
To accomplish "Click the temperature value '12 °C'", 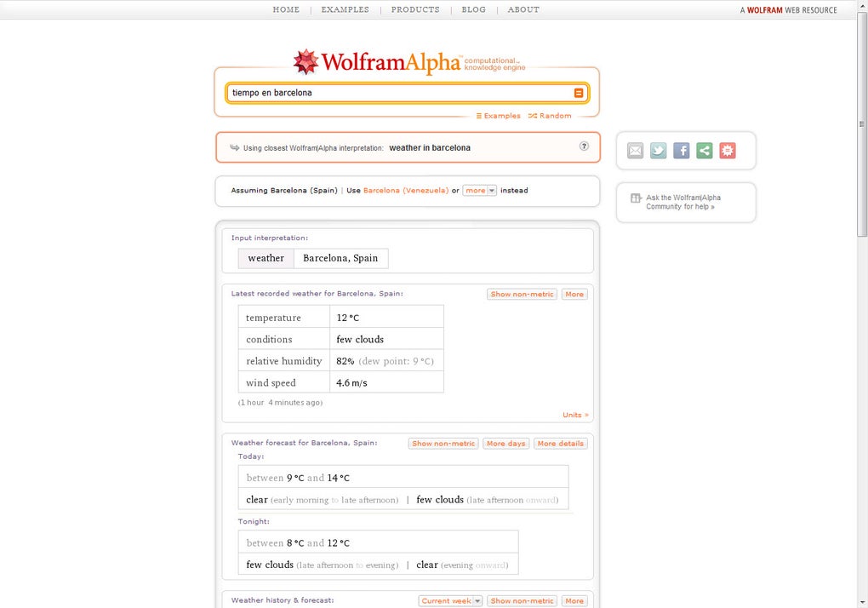I will 348,318.
